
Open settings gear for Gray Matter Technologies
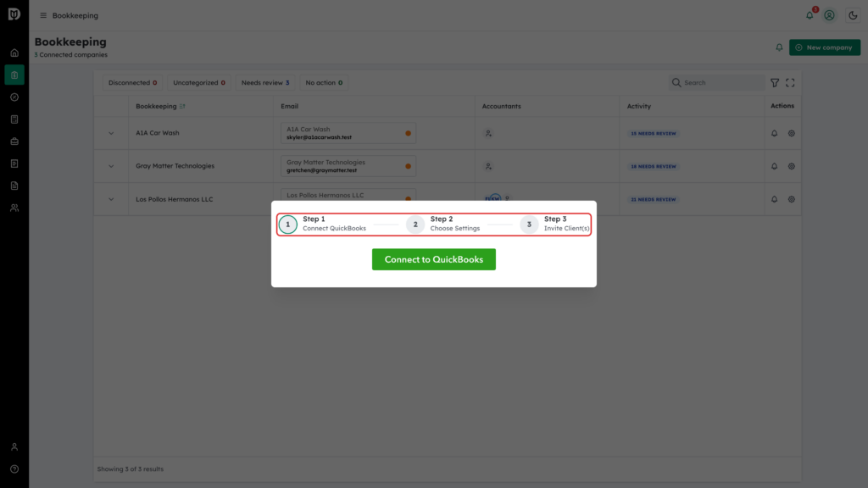click(x=792, y=167)
